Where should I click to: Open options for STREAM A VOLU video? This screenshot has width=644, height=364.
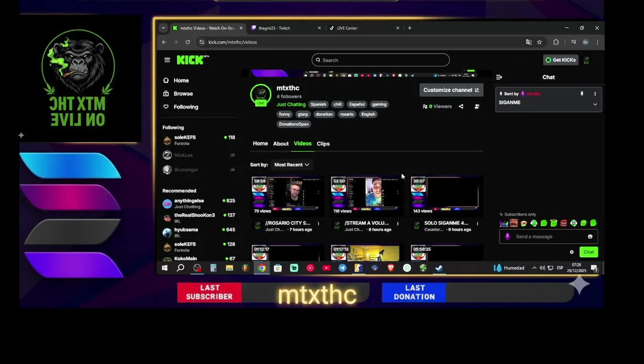coord(398,223)
